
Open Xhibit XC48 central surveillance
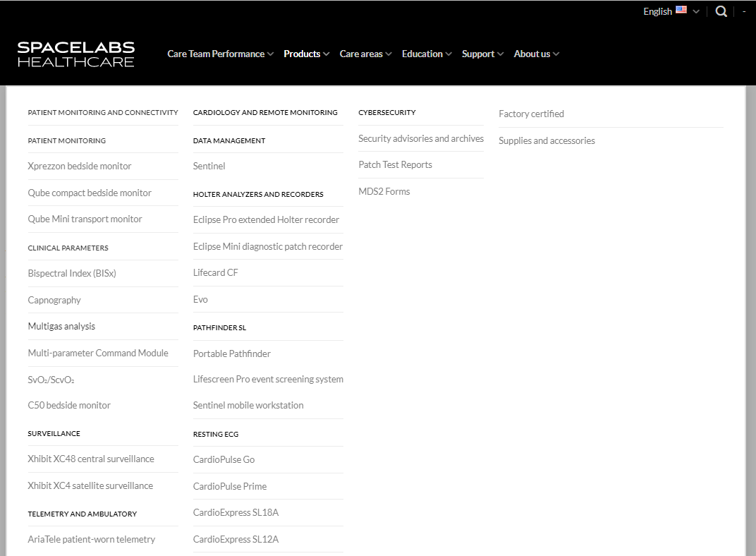click(x=91, y=459)
